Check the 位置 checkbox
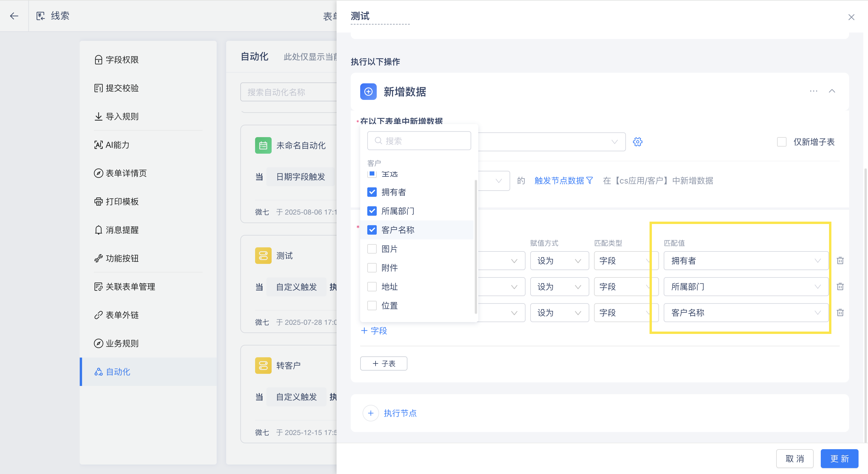The width and height of the screenshot is (868, 474). 372,305
